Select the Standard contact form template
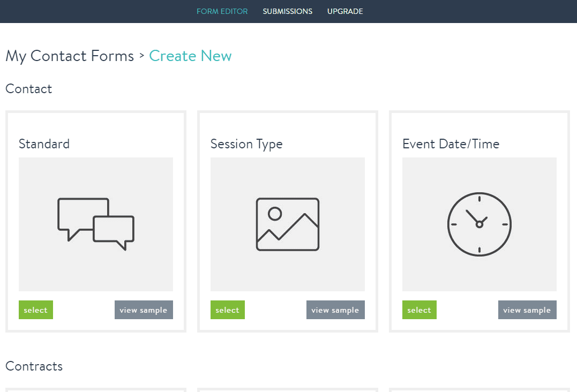Viewport: 577px width, 392px height. (35, 310)
